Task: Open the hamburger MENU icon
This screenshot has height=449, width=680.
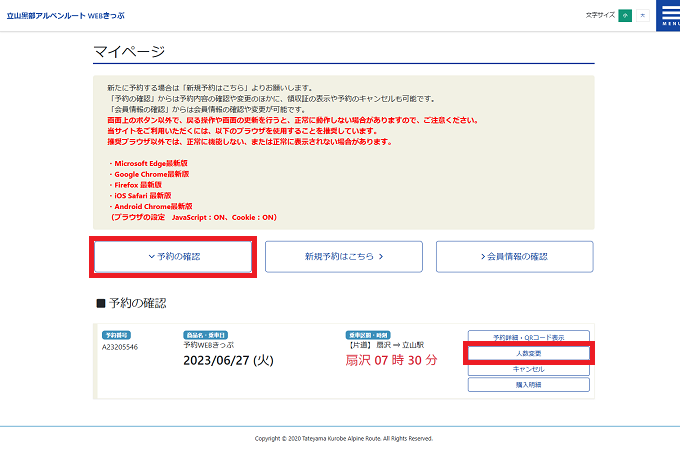Action: tap(667, 15)
